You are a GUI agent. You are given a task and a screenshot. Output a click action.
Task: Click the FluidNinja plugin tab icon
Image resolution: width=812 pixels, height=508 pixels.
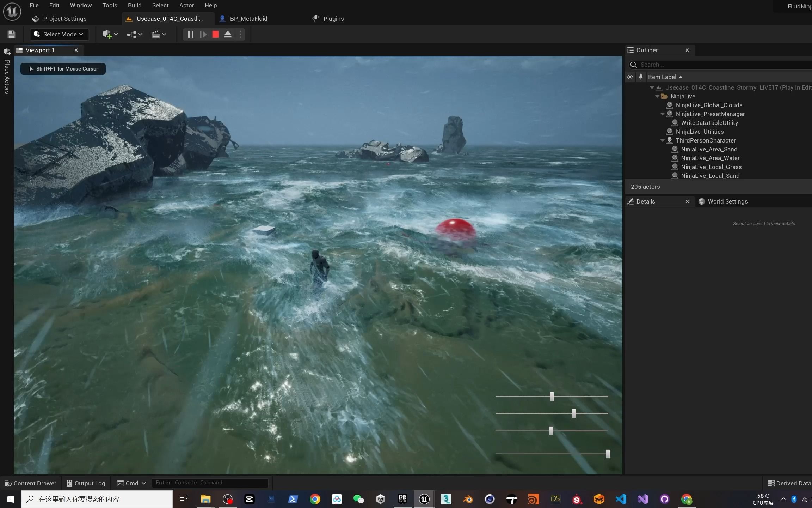tap(799, 5)
